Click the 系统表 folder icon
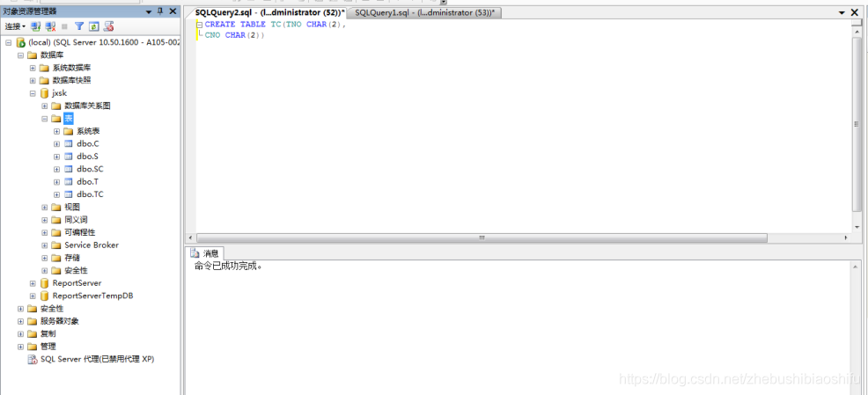Viewport: 868px width, 395px height. click(x=69, y=132)
